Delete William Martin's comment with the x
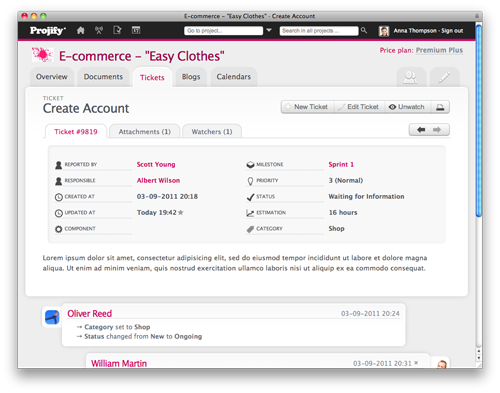The image size is (500, 393). [x=416, y=363]
